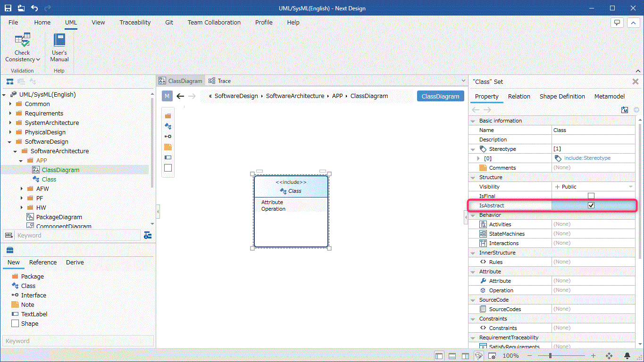Image resolution: width=644 pixels, height=362 pixels.
Task: Click the zoom in plus button
Action: point(594,356)
